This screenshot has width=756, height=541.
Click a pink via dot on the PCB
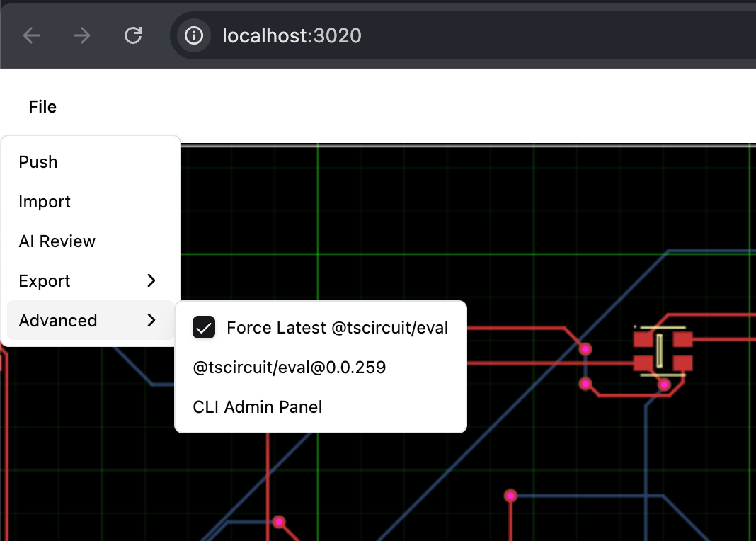coord(585,348)
